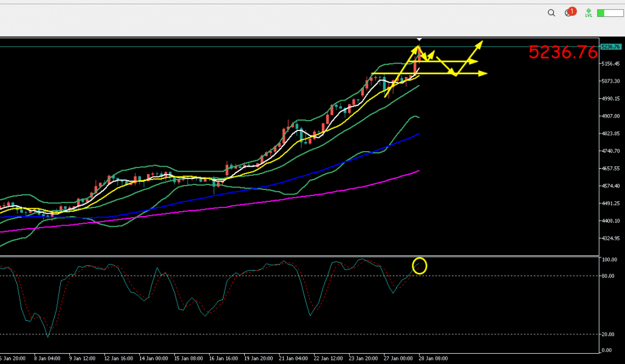The width and height of the screenshot is (625, 364).
Task: Click the 5073.30 price scale label
Action: [609, 81]
